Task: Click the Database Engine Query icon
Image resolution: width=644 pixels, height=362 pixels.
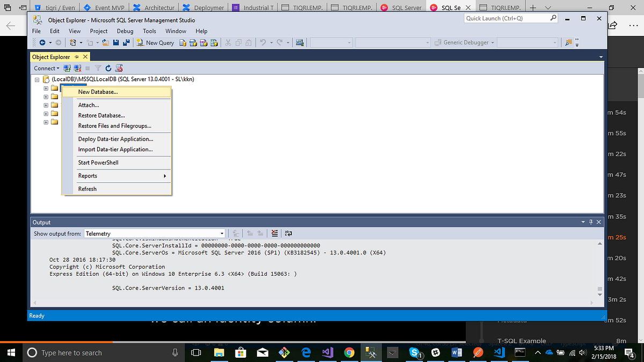Action: [x=182, y=42]
